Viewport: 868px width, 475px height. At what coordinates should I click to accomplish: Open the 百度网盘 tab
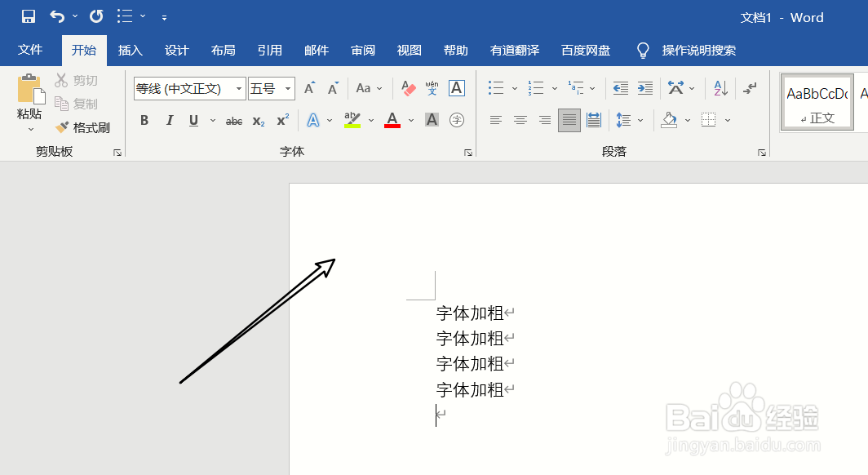click(585, 51)
